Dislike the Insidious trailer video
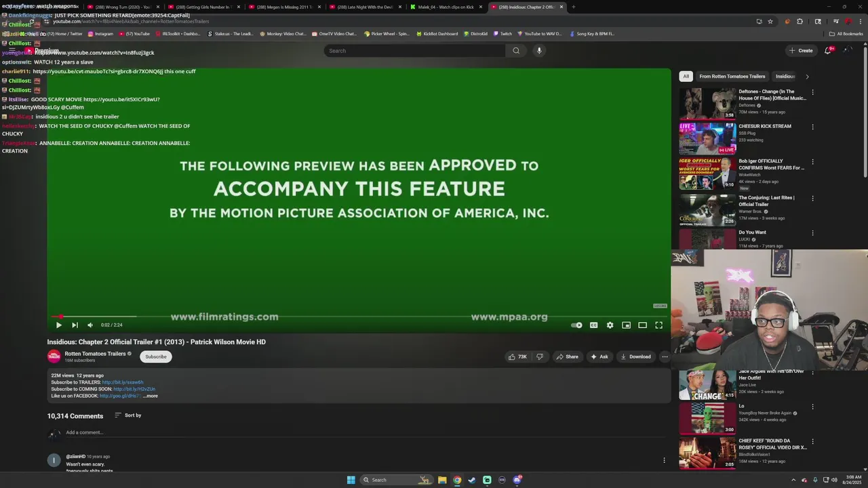Viewport: 868px width, 488px height. (540, 357)
